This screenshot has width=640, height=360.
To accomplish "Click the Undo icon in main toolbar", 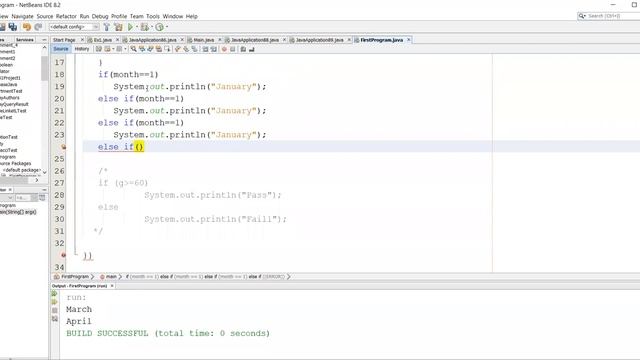I will [x=27, y=27].
